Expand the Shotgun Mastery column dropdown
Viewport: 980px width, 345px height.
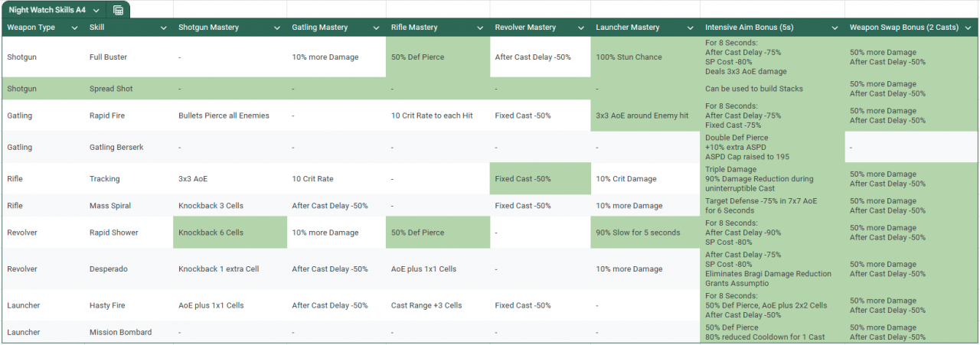click(276, 28)
